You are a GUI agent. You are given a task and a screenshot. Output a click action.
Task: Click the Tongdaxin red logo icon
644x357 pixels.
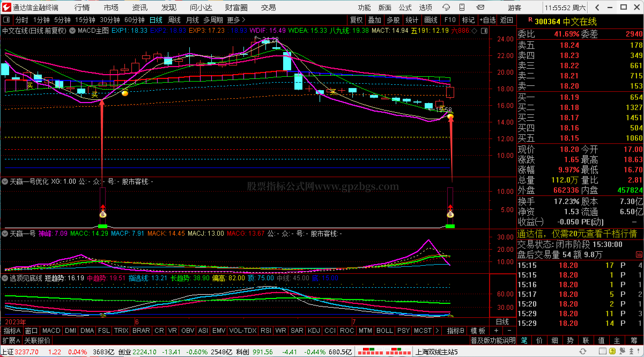click(6, 7)
